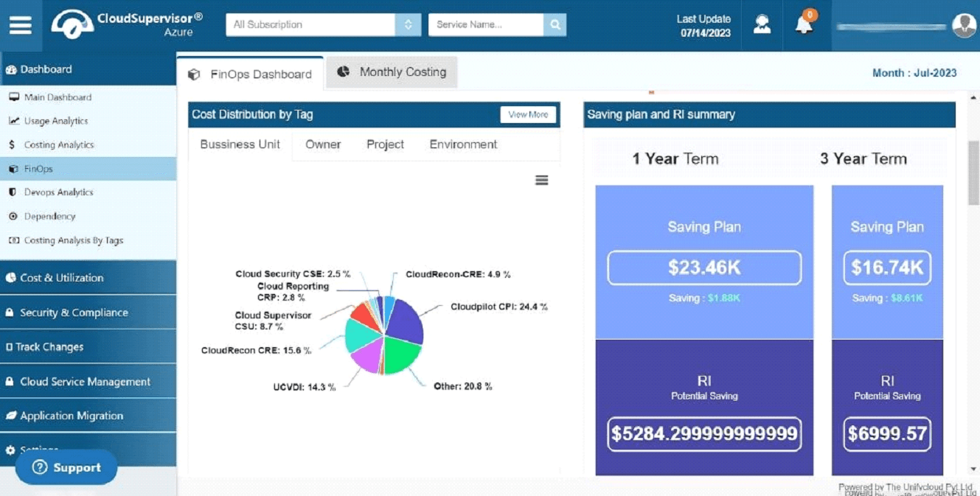Click the profile avatar picture
The image size is (980, 496).
click(964, 25)
